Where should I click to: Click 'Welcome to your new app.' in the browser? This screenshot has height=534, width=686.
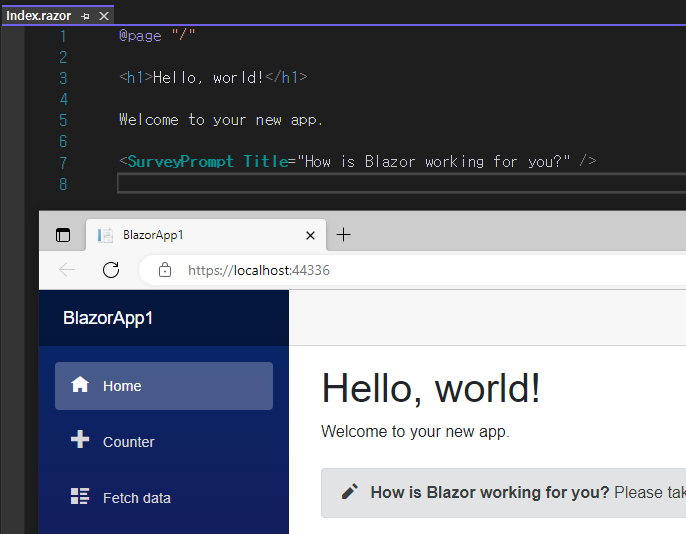click(415, 432)
